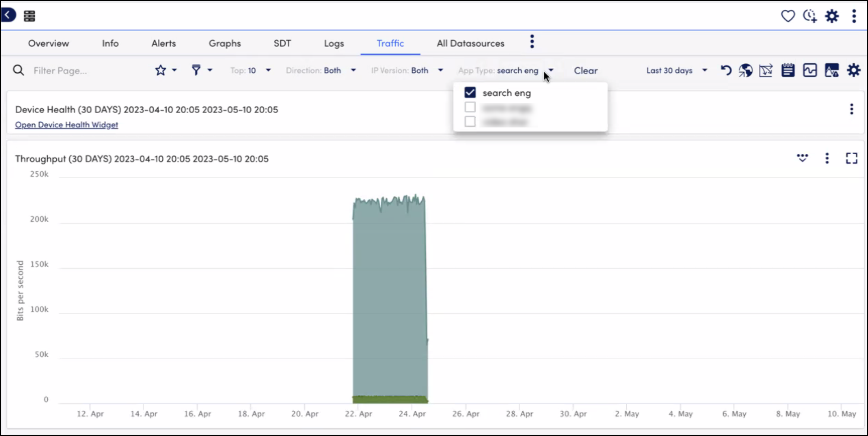Click the funnel filter icon
This screenshot has height=436, width=868.
pyautogui.click(x=196, y=70)
